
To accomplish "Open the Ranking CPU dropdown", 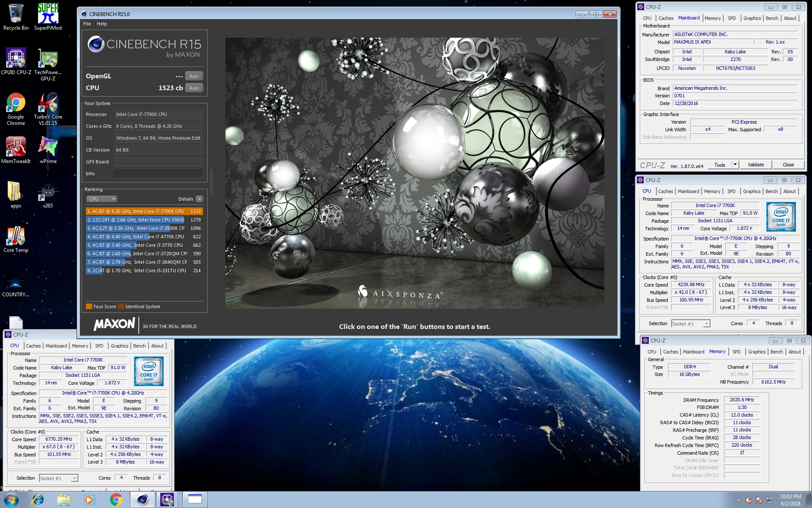I will point(101,199).
